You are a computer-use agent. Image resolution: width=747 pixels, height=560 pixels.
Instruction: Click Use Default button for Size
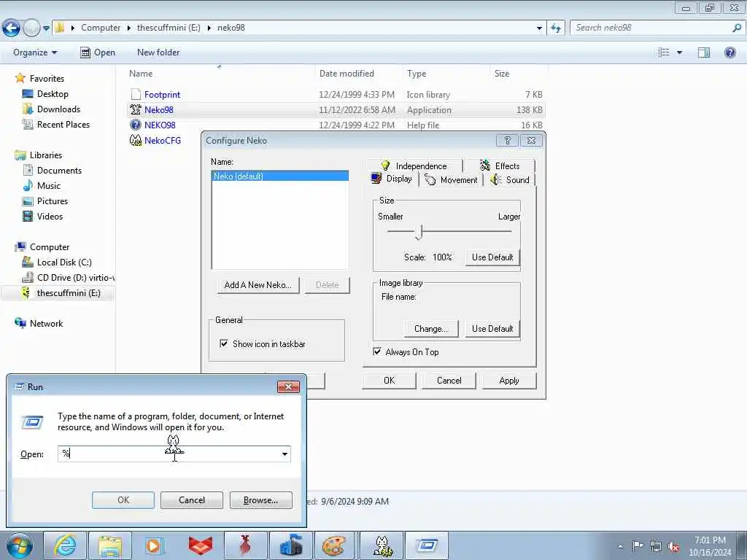coord(492,257)
